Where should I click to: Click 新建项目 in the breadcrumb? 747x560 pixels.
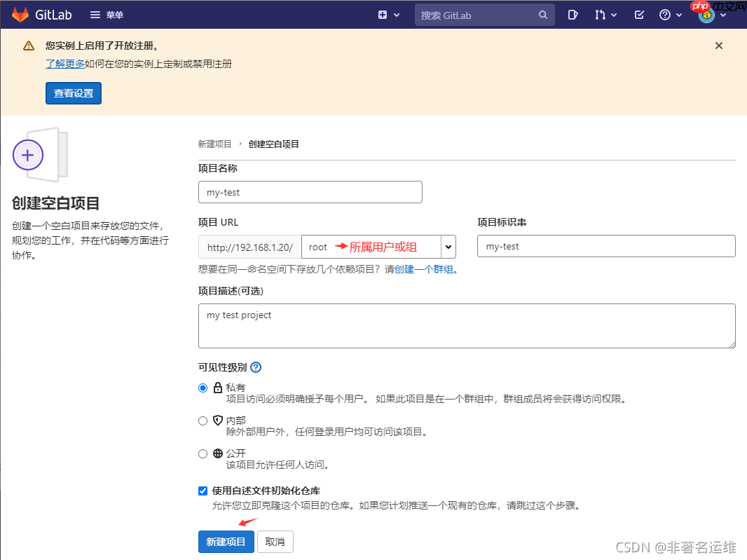pyautogui.click(x=214, y=144)
